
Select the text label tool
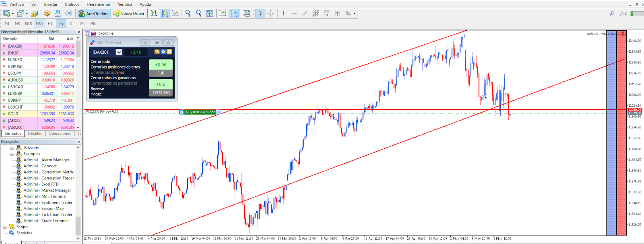click(x=338, y=13)
